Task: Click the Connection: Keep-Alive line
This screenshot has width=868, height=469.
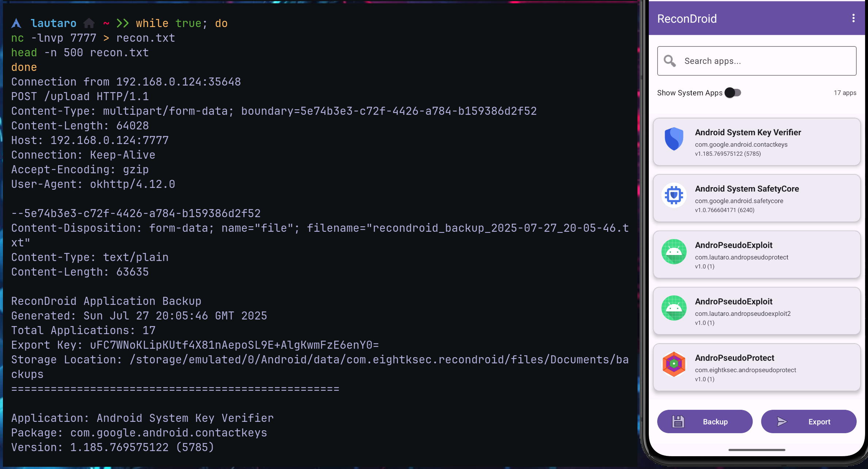Action: 83,155
